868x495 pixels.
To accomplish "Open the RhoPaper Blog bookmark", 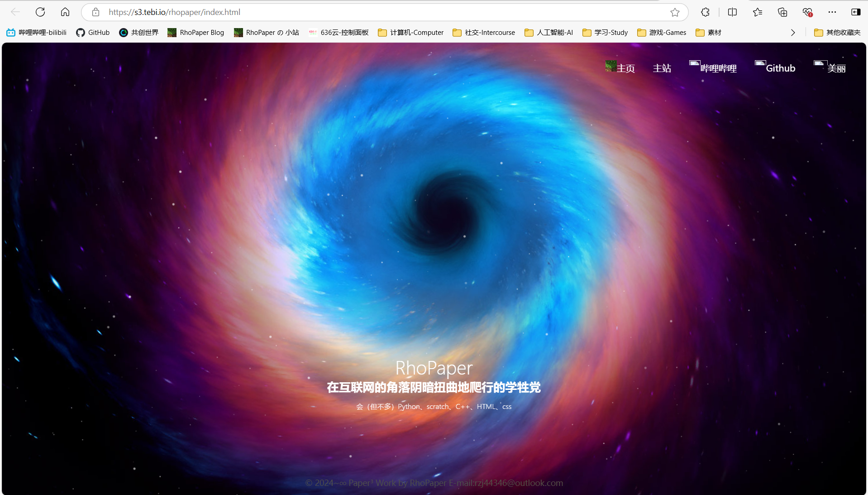I will click(196, 33).
